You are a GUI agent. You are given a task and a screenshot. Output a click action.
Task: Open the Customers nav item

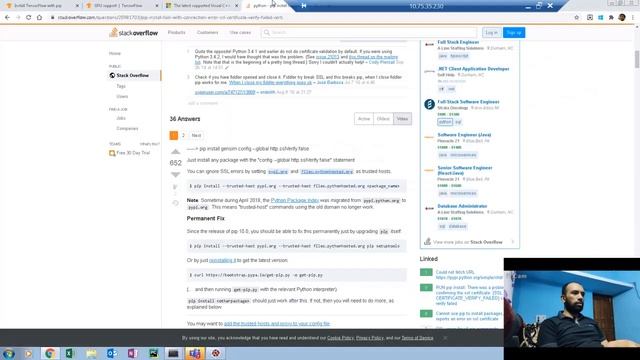[207, 32]
